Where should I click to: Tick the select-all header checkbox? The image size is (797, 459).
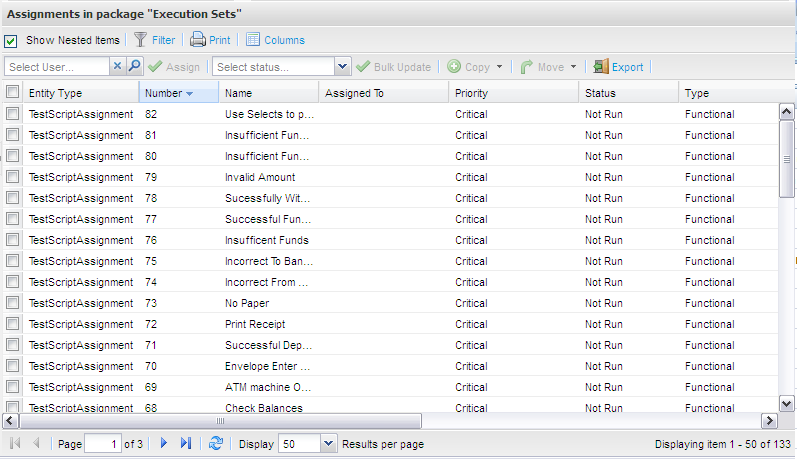pyautogui.click(x=13, y=93)
